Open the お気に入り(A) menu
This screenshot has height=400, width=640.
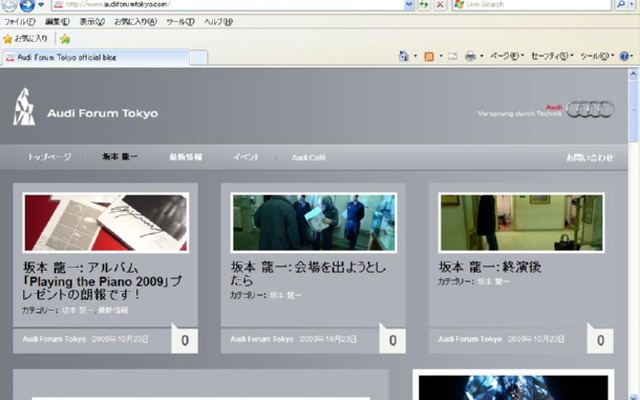click(x=135, y=22)
